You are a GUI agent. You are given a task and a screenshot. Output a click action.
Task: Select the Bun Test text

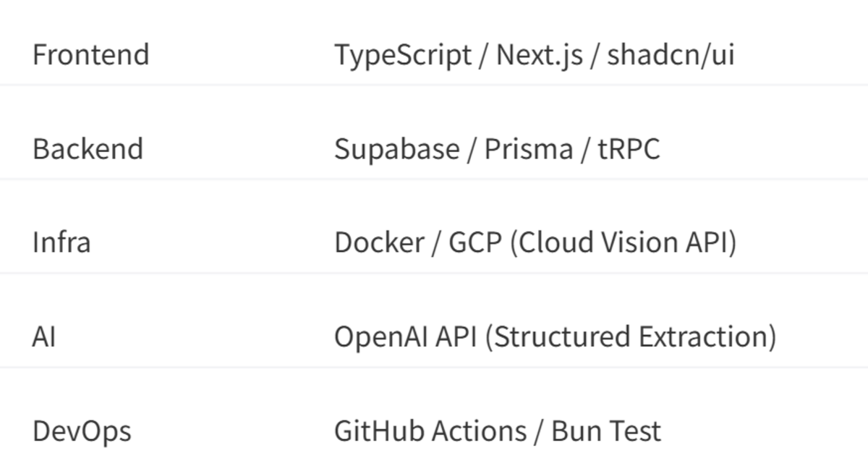tap(606, 431)
